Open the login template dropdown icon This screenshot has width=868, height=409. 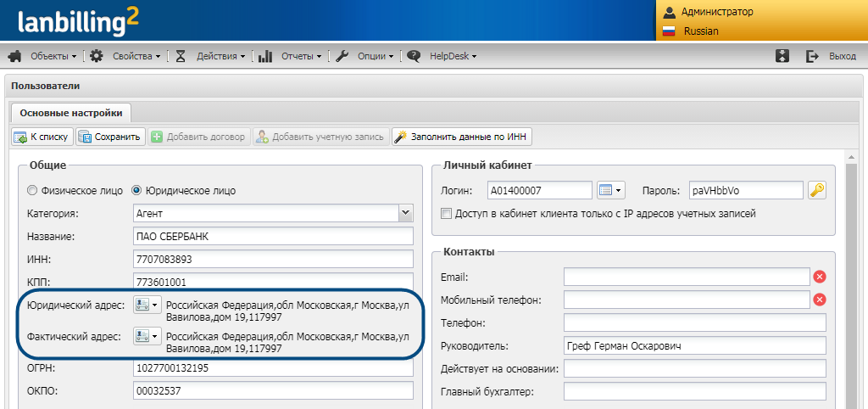611,190
